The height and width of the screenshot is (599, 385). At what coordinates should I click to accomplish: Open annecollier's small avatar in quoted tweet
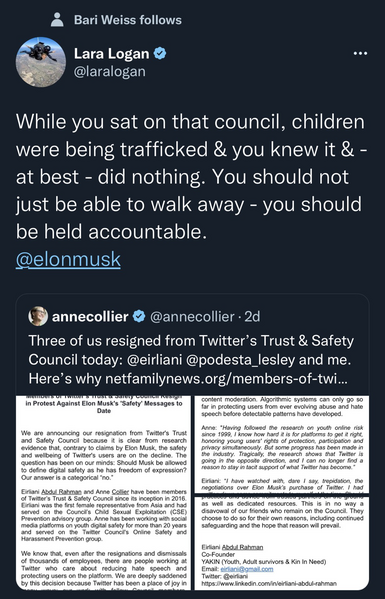coord(38,316)
